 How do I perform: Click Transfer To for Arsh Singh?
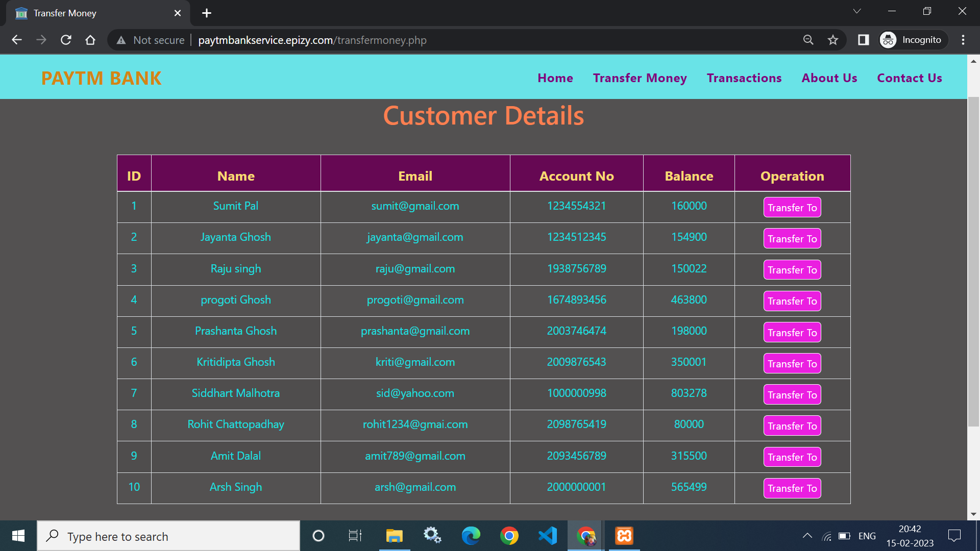coord(792,488)
